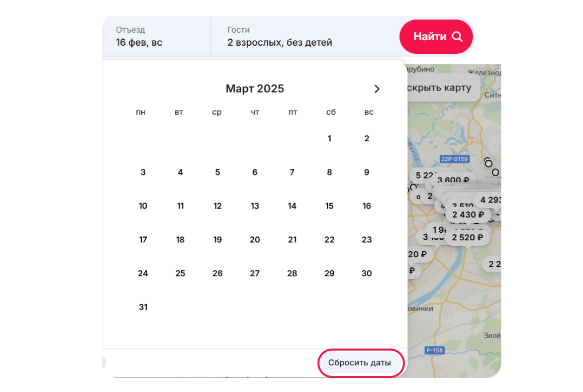Choose March 5 in the calendar
Screen dimensions: 583x392
pyautogui.click(x=218, y=172)
